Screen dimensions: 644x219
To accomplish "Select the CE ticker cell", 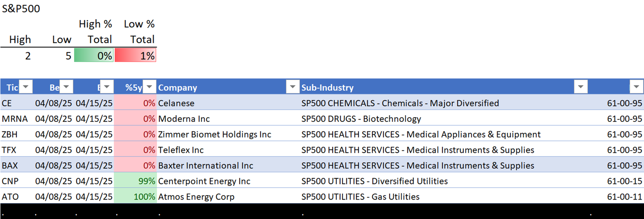I will pyautogui.click(x=17, y=103).
